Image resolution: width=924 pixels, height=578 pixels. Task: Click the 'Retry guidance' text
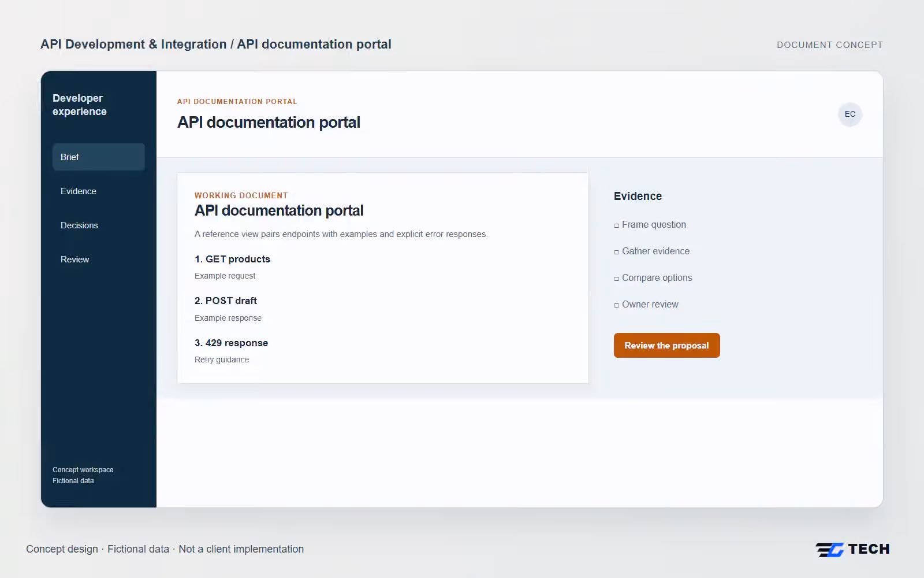222,360
